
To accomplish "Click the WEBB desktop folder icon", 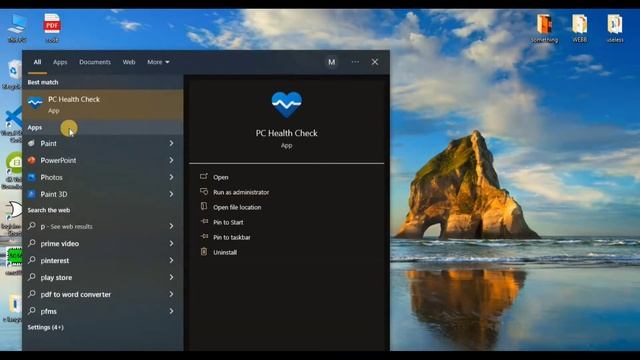I will [580, 28].
